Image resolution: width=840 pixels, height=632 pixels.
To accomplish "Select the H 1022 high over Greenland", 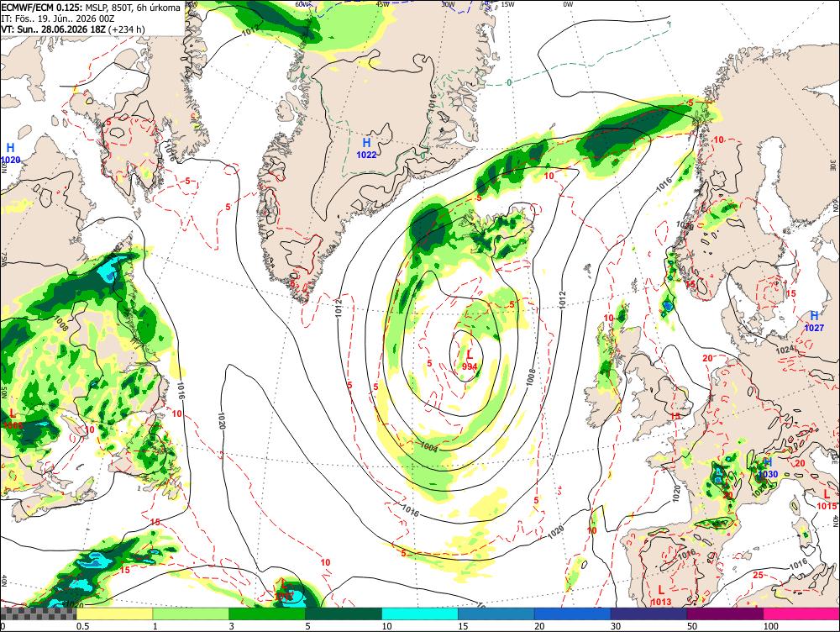I will (366, 149).
